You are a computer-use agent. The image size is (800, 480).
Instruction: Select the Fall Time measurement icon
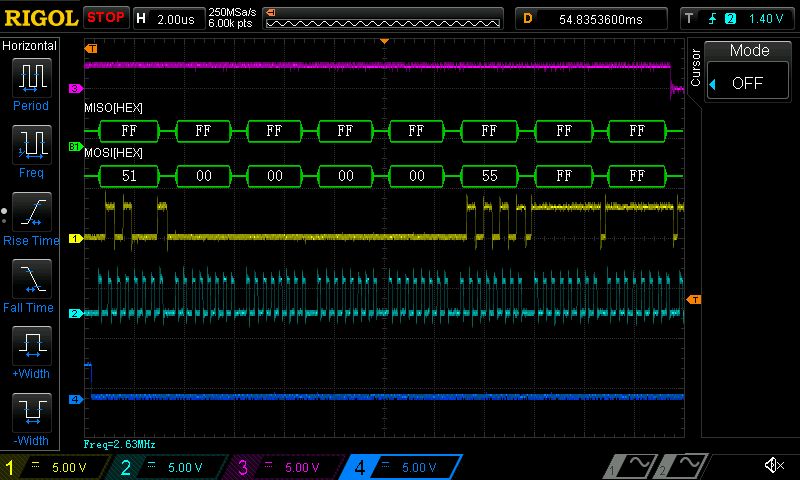(32, 279)
